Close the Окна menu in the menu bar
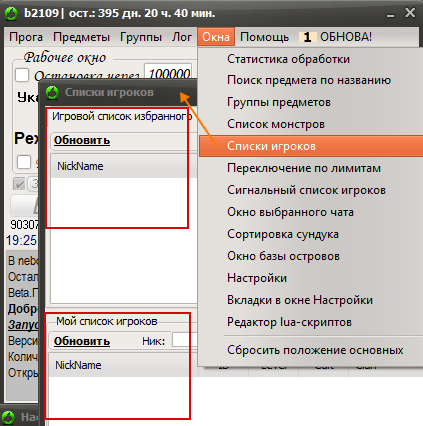423x426 pixels. (216, 37)
